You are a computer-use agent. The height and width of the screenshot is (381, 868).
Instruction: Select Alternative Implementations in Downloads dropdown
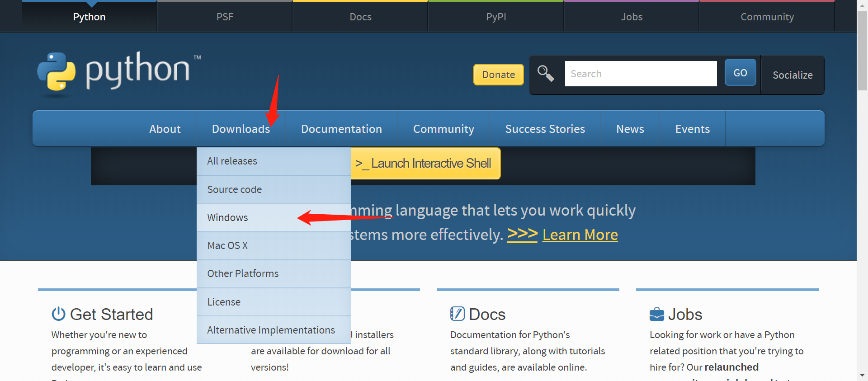point(274,330)
